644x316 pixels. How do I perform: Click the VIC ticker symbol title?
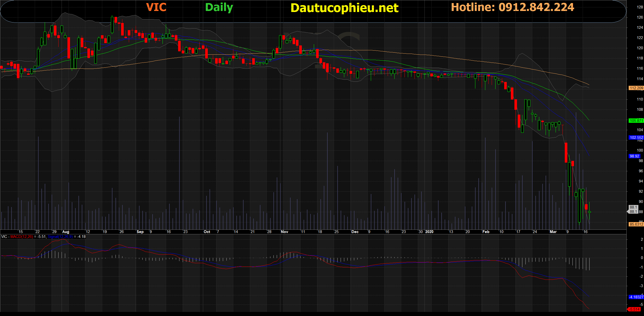tap(156, 7)
